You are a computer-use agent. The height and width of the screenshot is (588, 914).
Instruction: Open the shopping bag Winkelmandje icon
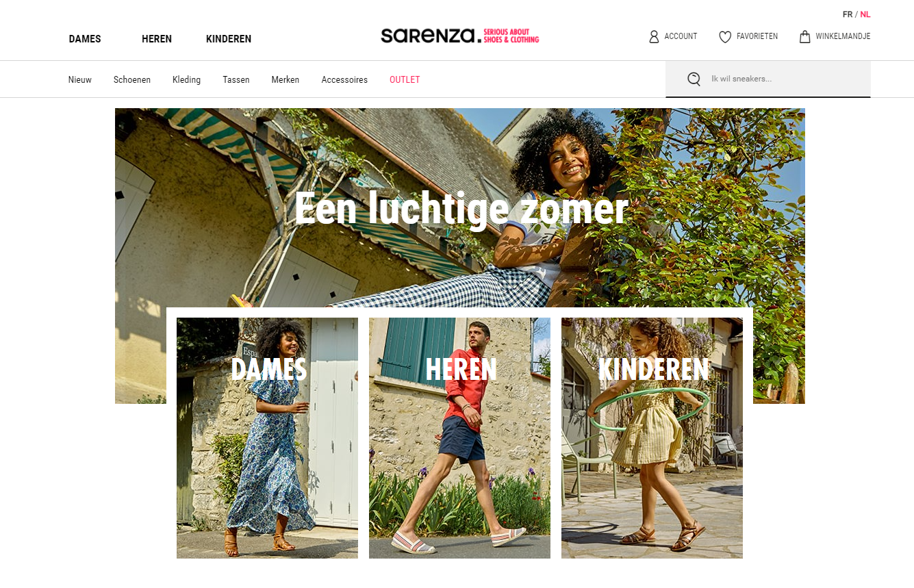point(805,36)
